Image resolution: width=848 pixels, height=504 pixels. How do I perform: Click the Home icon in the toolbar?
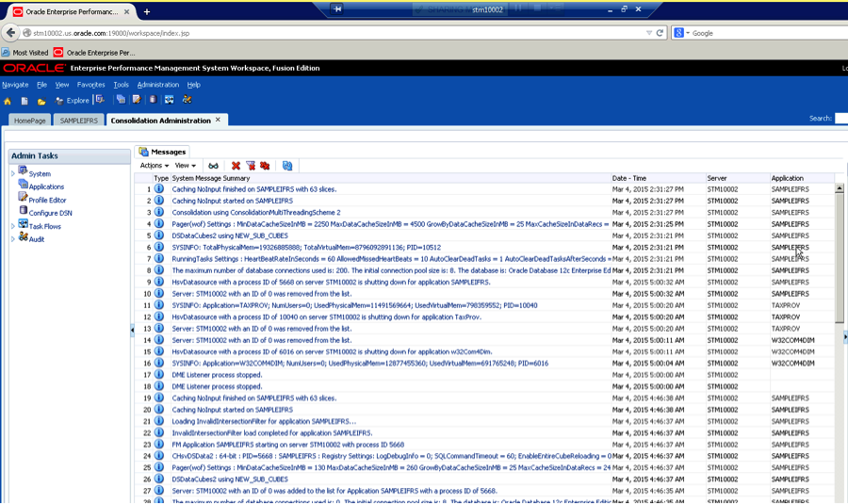(8, 100)
